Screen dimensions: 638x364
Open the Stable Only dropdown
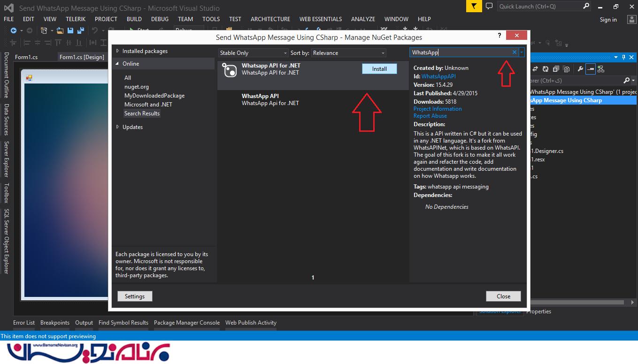[x=253, y=53]
